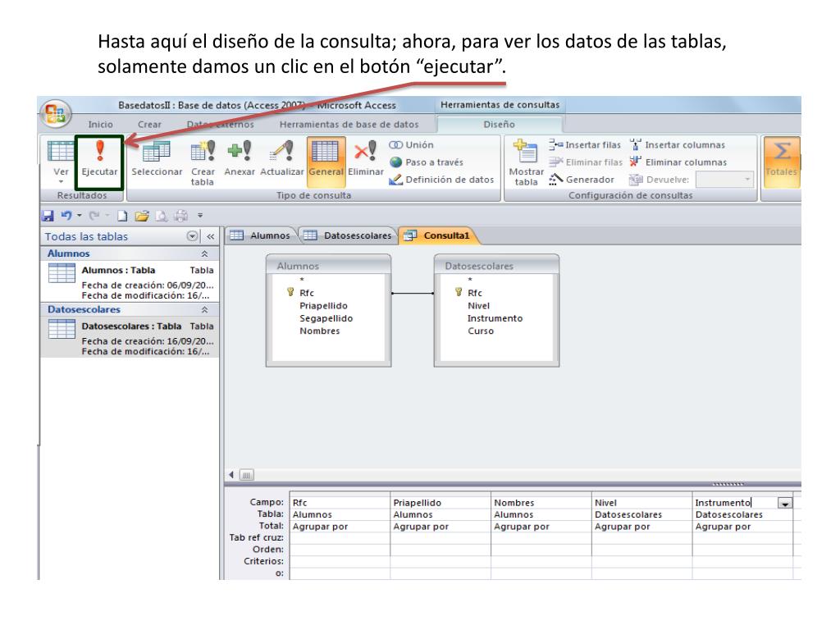Click the Datosescolares table box title bar

pos(496,266)
